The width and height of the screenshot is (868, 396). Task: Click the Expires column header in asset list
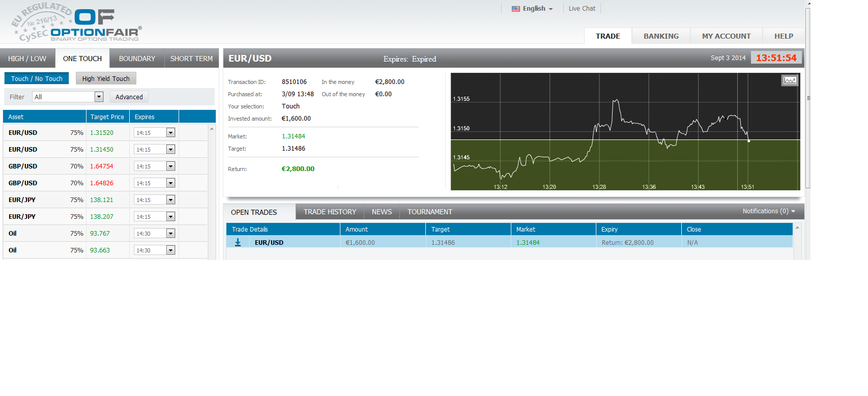pyautogui.click(x=154, y=117)
